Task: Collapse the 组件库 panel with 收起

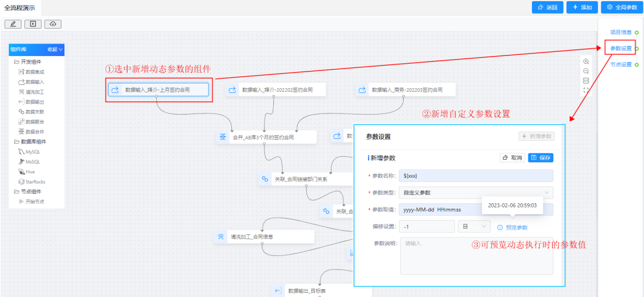Action: point(55,49)
